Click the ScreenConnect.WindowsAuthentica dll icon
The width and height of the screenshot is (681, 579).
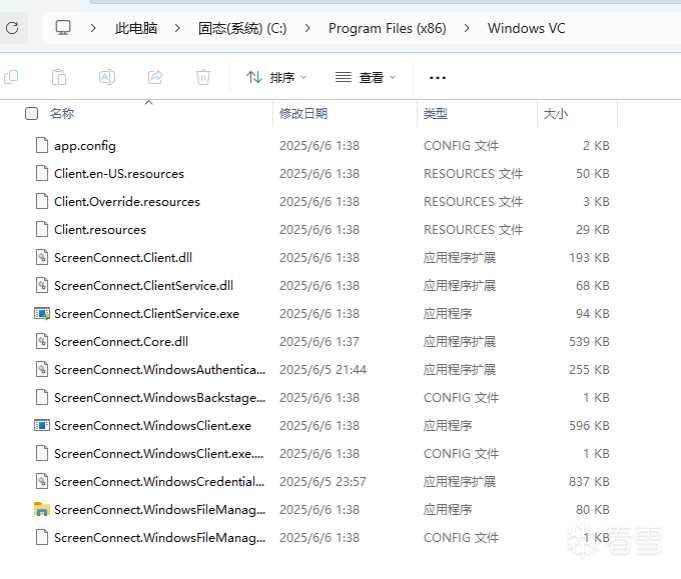(42, 370)
